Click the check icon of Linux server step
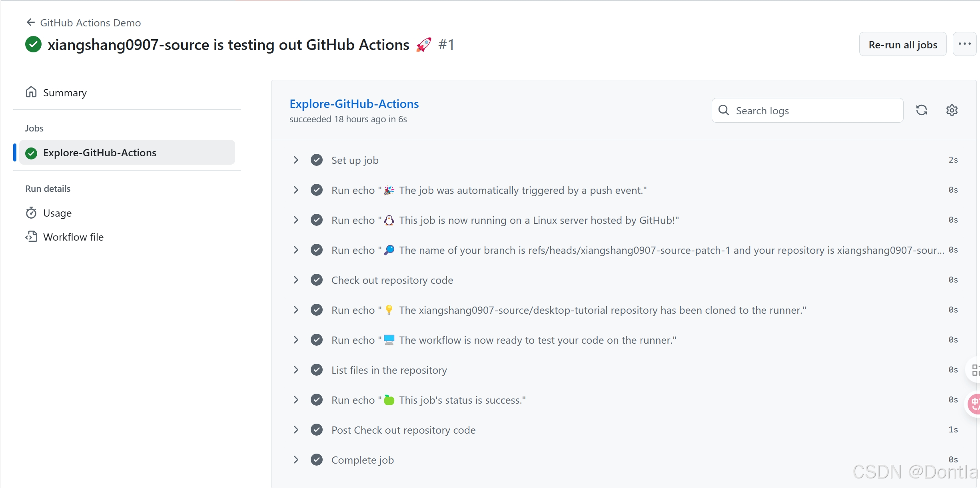 pyautogui.click(x=317, y=220)
